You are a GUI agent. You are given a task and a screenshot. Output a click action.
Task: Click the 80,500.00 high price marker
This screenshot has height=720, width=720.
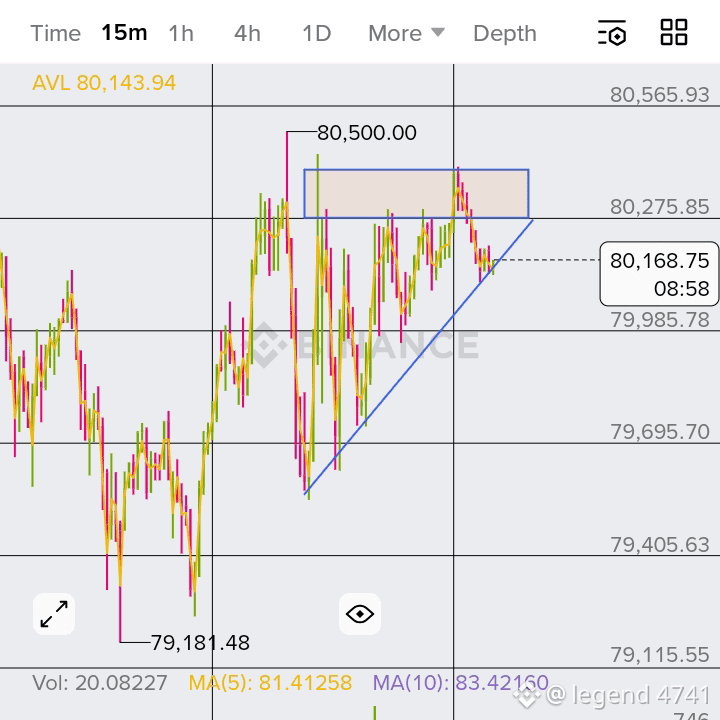[366, 133]
